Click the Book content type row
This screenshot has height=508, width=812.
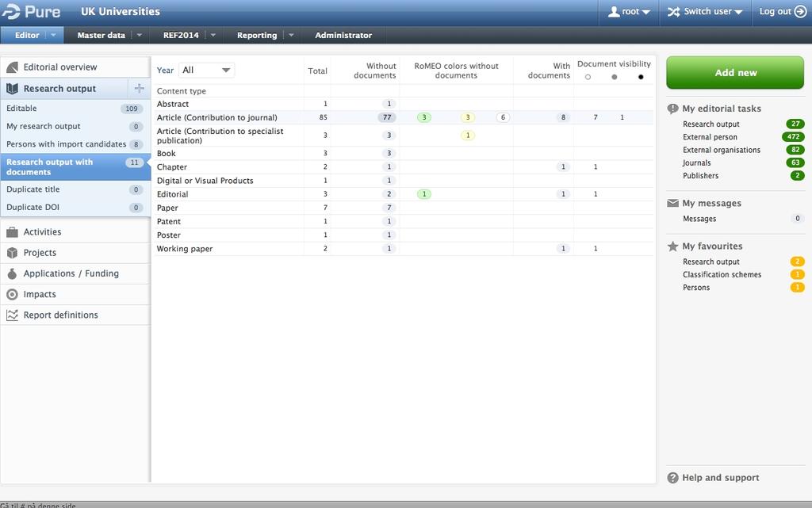coord(404,153)
